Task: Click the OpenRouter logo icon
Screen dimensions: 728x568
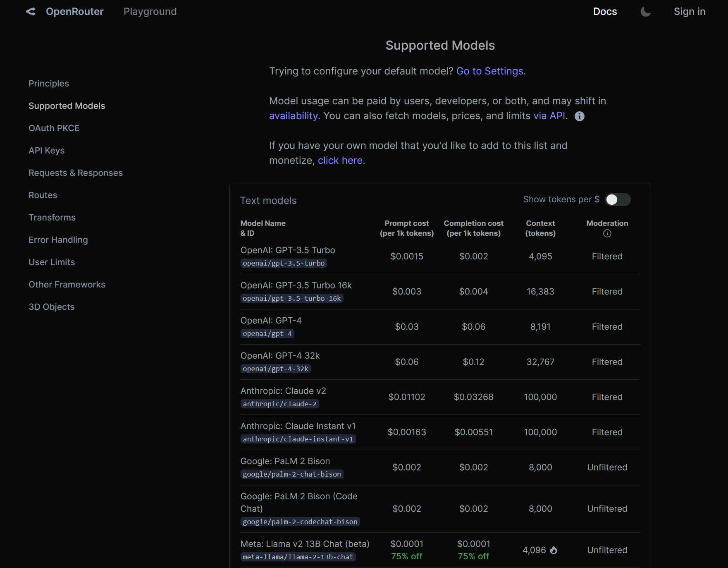Action: coord(31,12)
